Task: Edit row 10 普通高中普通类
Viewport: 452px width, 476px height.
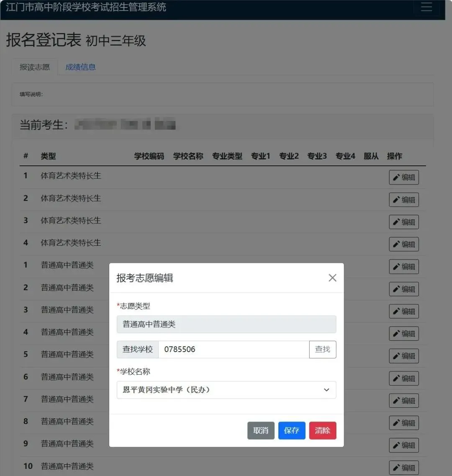Action: tap(404, 468)
